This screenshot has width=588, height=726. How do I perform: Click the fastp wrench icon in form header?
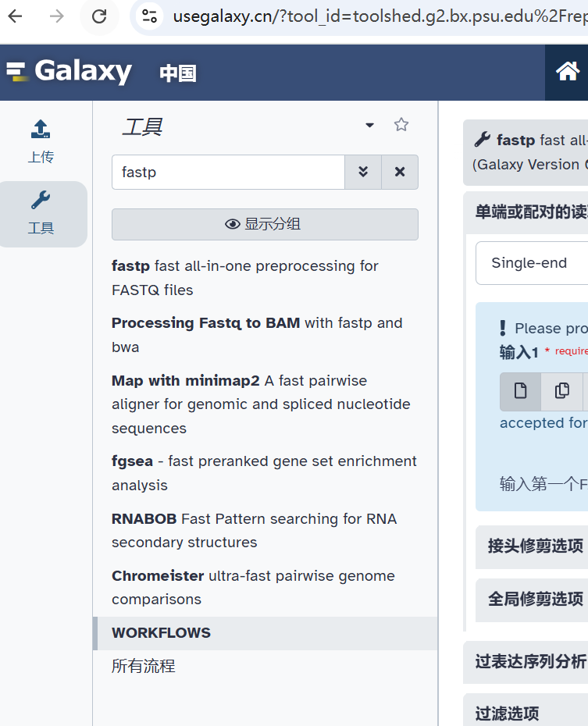(x=482, y=139)
